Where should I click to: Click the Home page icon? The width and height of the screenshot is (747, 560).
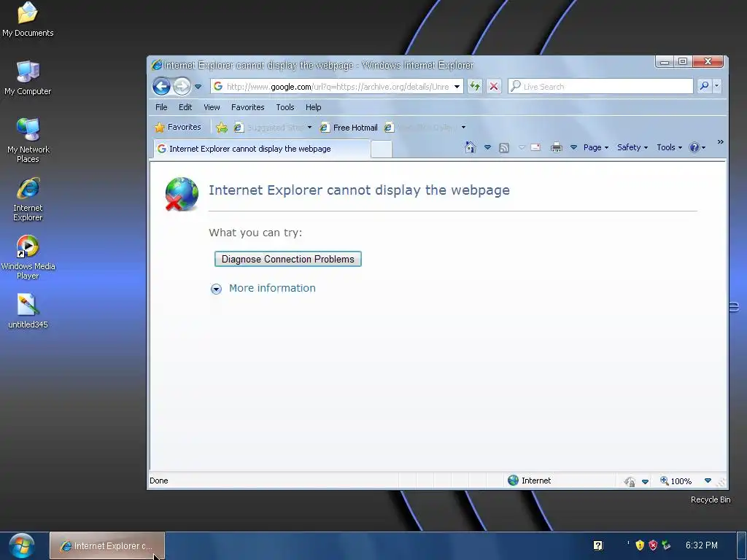(471, 147)
